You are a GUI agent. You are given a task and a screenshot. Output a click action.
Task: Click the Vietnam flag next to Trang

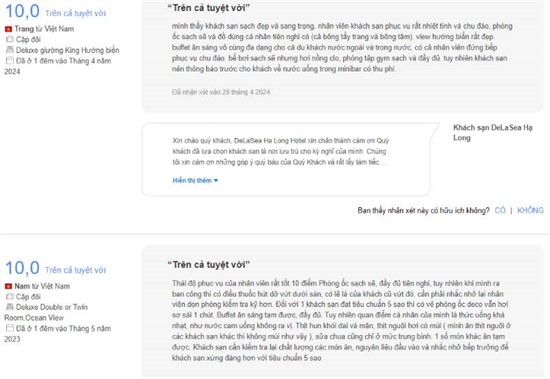click(8, 29)
